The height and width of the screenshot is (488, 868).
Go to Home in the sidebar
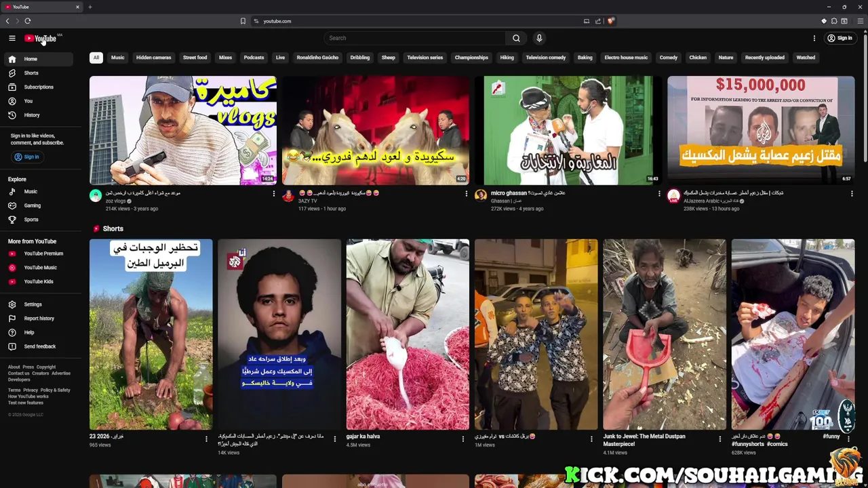tap(38, 59)
